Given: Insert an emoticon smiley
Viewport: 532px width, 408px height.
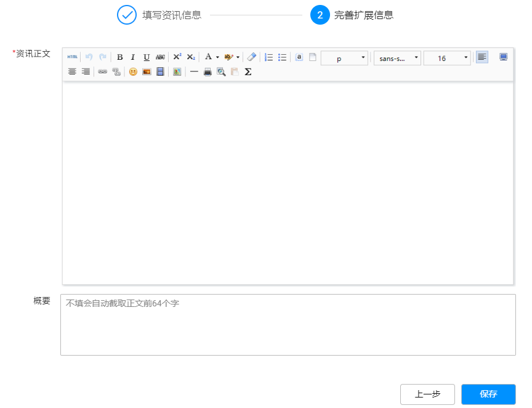Looking at the screenshot, I should pyautogui.click(x=133, y=71).
